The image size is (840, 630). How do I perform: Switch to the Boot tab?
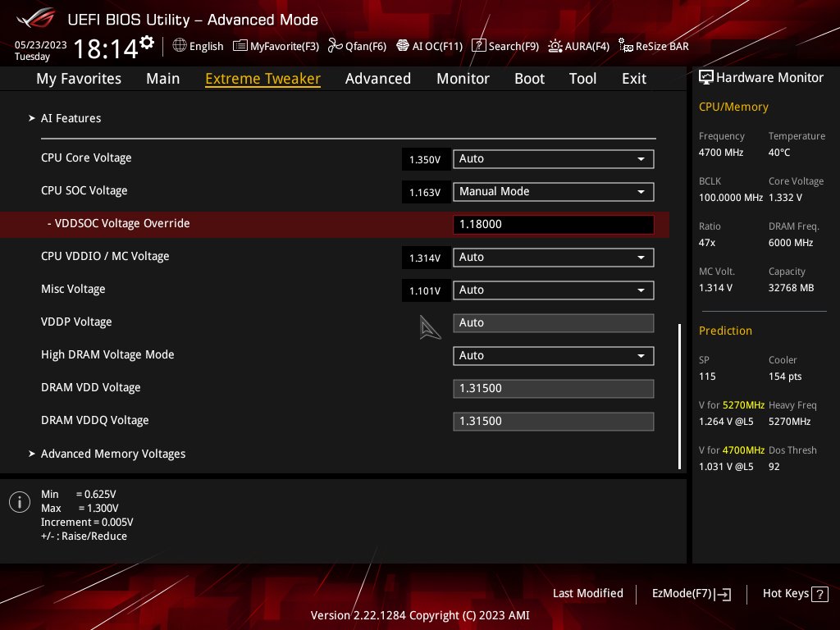pos(529,79)
